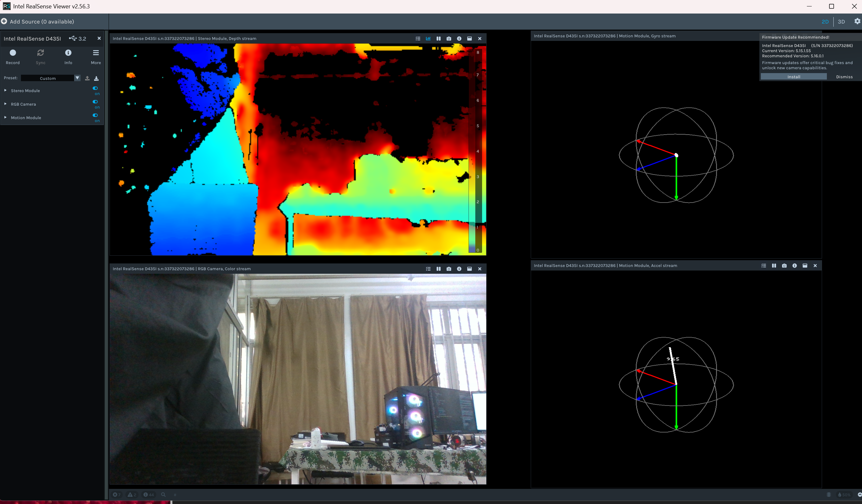Image resolution: width=862 pixels, height=504 pixels.
Task: Maximize the RealSense Viewer window
Action: click(832, 6)
